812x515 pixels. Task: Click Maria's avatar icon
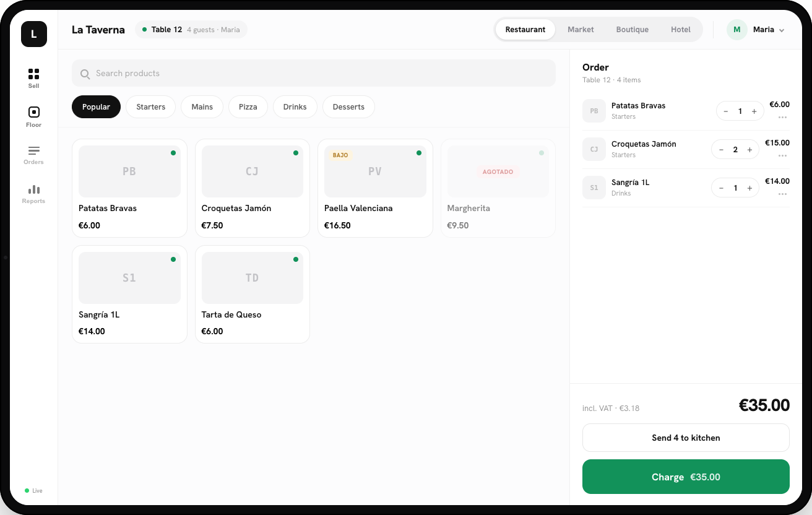click(736, 30)
